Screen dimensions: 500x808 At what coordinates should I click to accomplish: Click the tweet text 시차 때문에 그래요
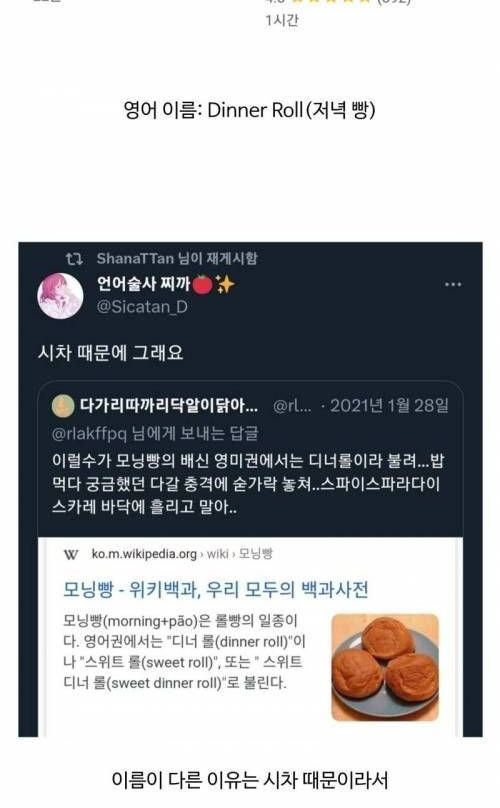[x=110, y=352]
